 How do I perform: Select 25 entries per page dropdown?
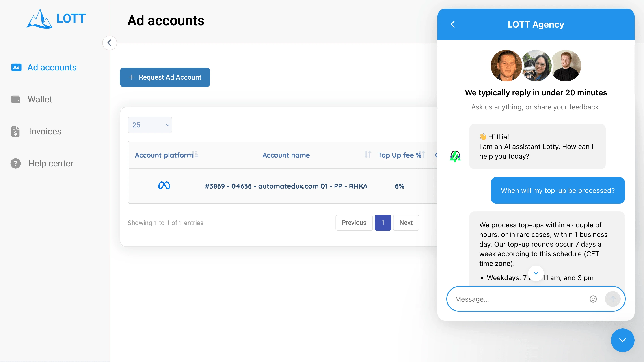click(x=150, y=124)
